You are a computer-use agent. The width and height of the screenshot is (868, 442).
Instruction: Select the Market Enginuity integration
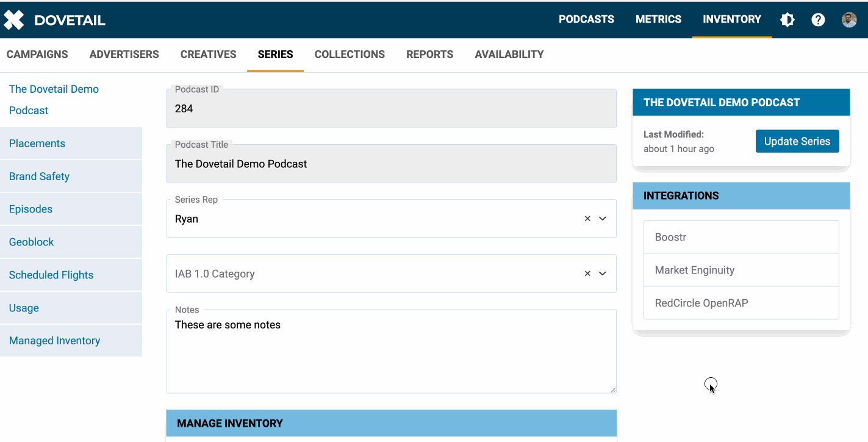coord(741,270)
